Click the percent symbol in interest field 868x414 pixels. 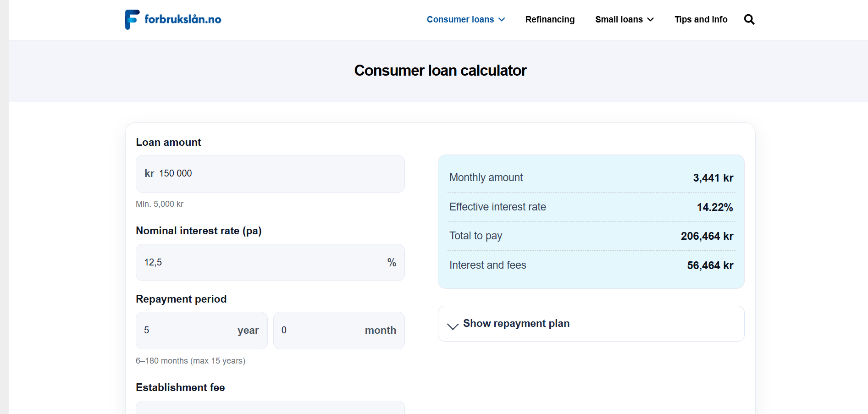[x=392, y=262]
